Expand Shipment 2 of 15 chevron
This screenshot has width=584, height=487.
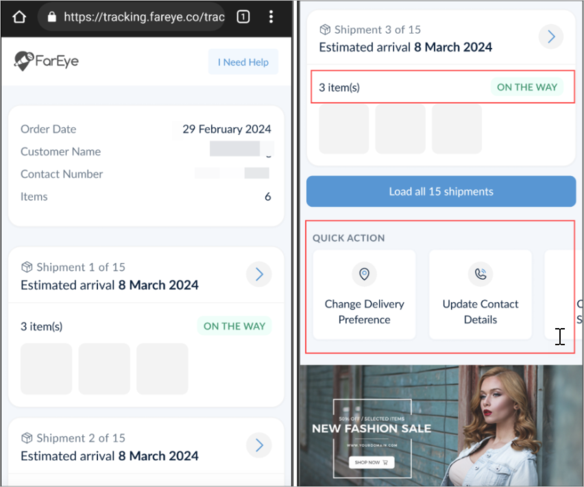pyautogui.click(x=259, y=445)
